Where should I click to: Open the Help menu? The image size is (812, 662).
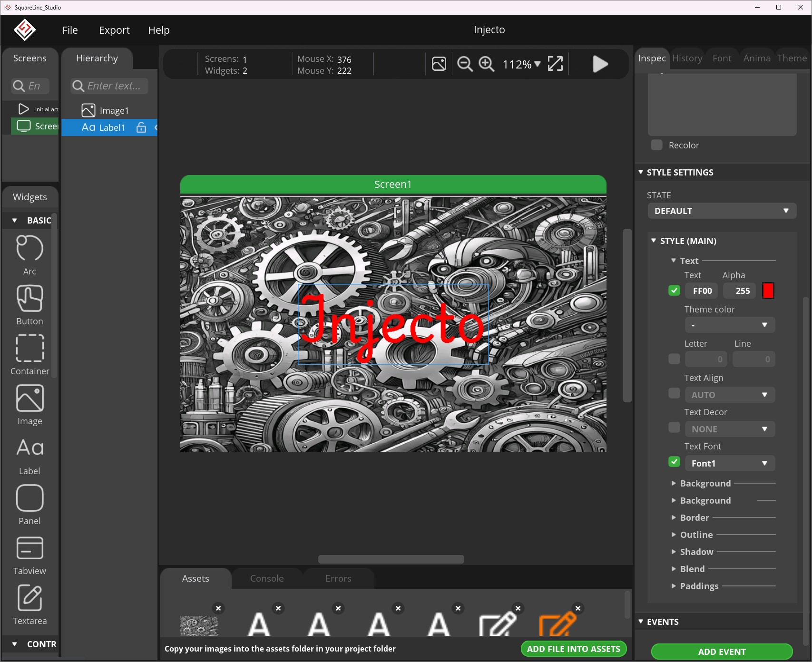click(x=158, y=30)
